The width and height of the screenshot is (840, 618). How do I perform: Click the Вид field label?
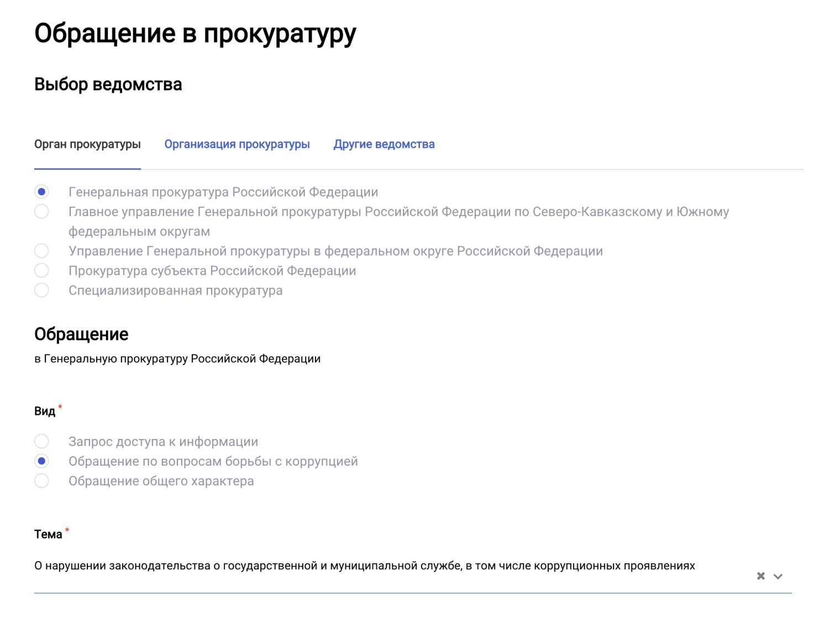pyautogui.click(x=45, y=411)
